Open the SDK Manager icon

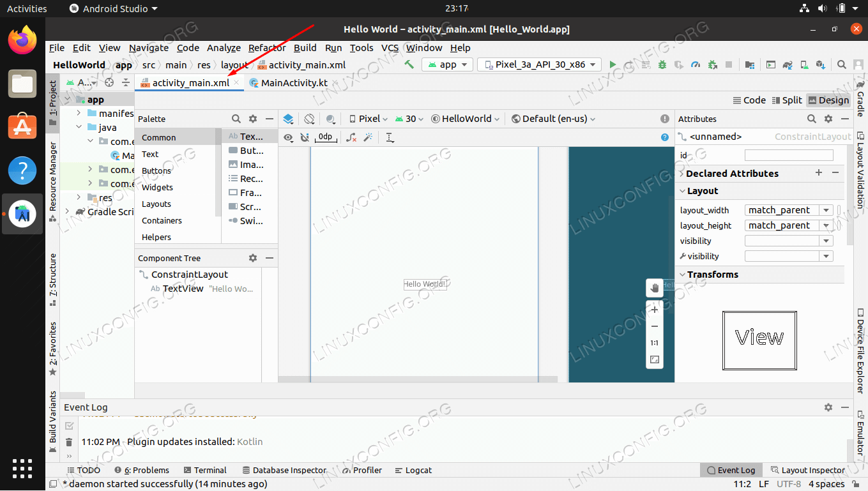click(x=821, y=64)
